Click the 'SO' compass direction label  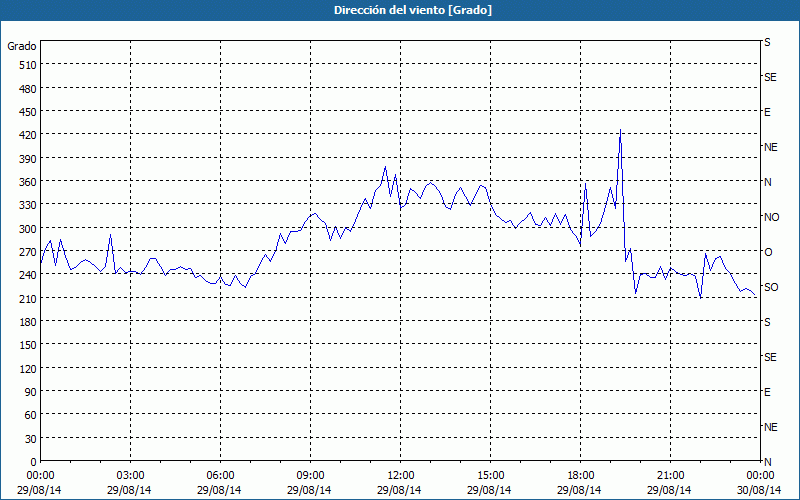click(x=771, y=287)
